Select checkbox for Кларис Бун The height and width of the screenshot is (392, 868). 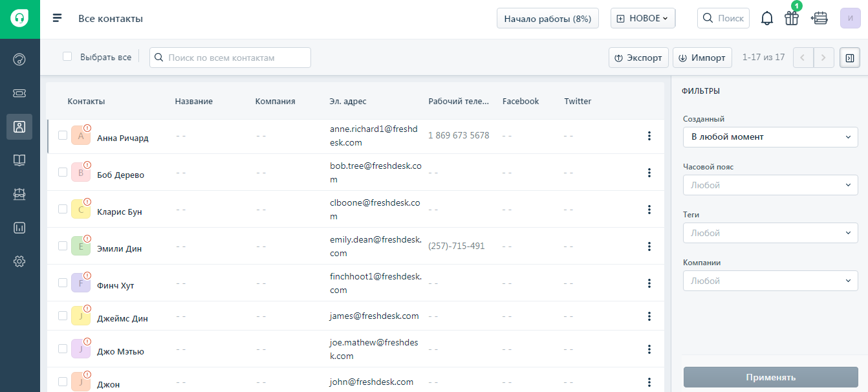63,209
